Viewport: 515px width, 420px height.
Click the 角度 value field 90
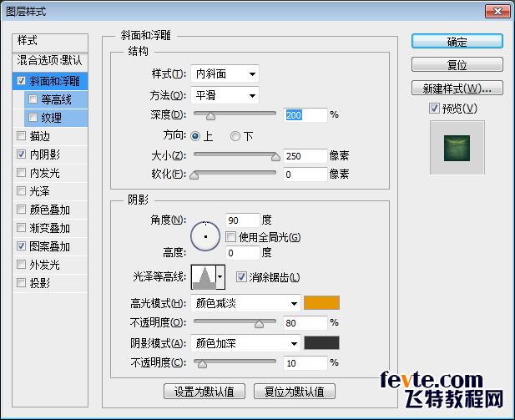point(242,220)
